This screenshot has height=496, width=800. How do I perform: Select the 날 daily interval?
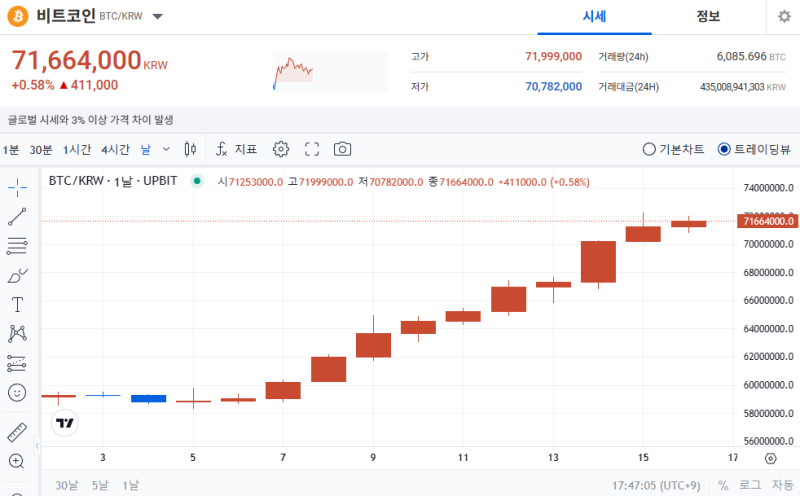point(146,150)
